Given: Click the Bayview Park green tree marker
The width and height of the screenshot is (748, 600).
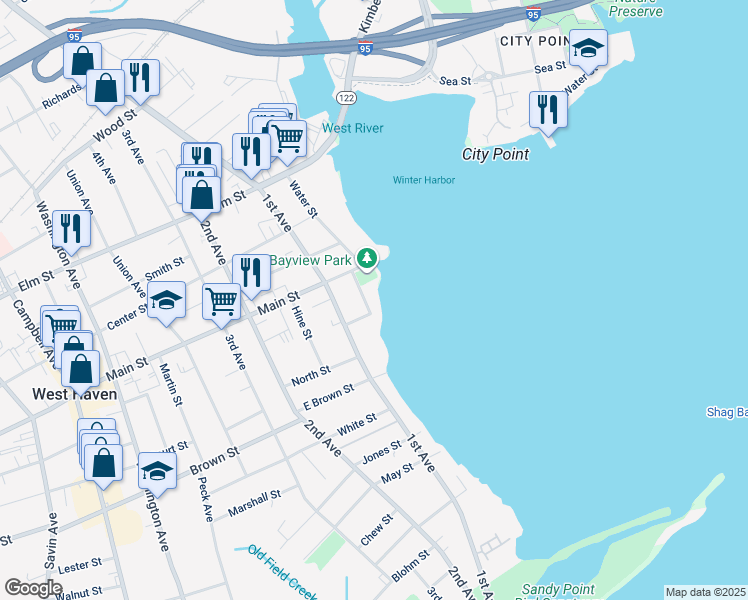Looking at the screenshot, I should click(x=368, y=260).
